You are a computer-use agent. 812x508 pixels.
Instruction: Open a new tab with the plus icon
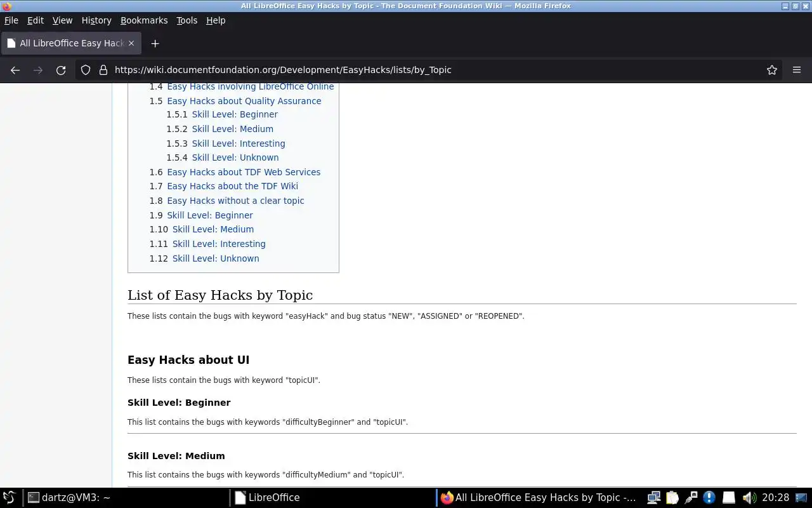pyautogui.click(x=155, y=43)
